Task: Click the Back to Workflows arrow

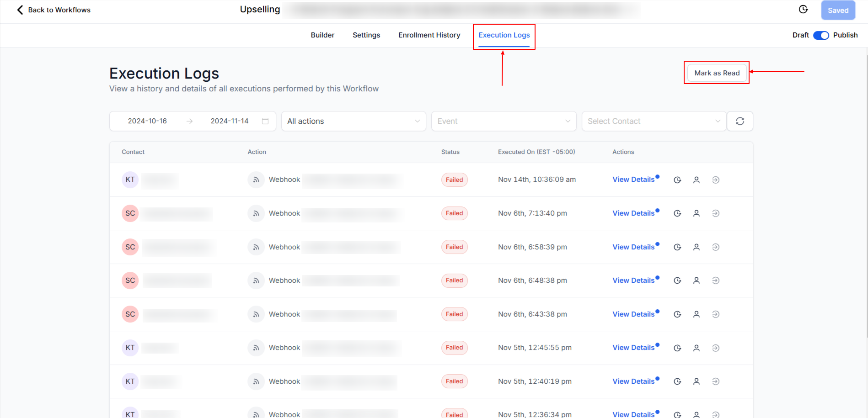Action: click(x=20, y=10)
